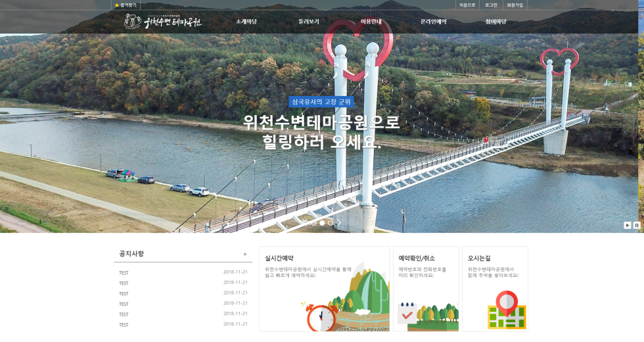The width and height of the screenshot is (644, 342).
Task: Click the calendar checkmark icon in 예약확인/취소
Action: [407, 313]
